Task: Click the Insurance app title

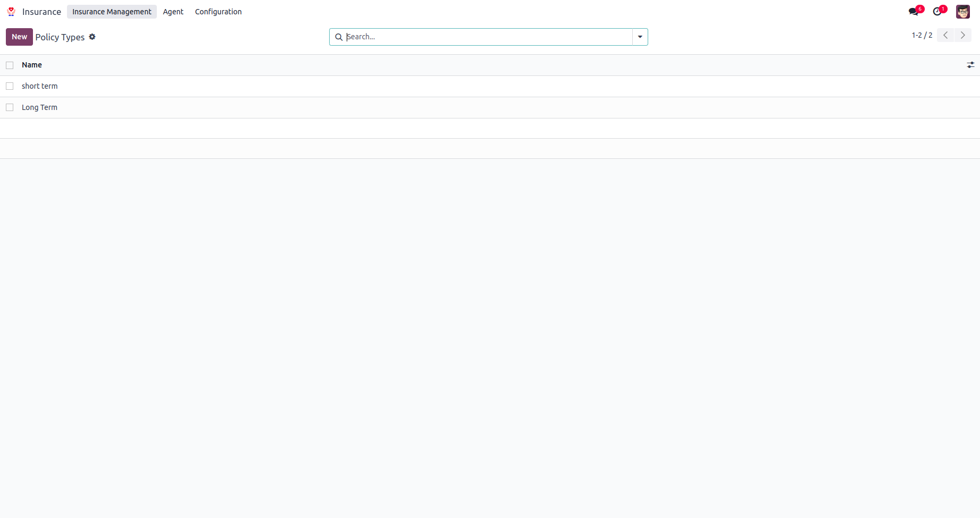Action: 41,12
